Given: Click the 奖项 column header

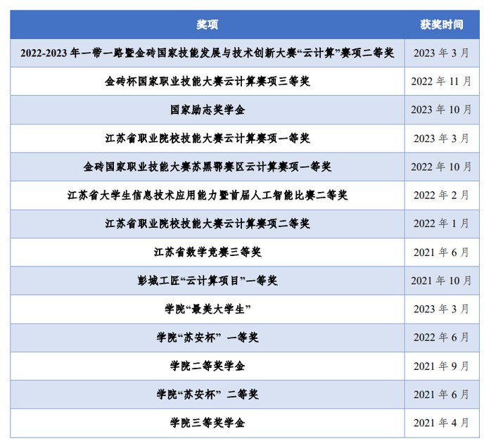Looking at the screenshot, I should (208, 25).
